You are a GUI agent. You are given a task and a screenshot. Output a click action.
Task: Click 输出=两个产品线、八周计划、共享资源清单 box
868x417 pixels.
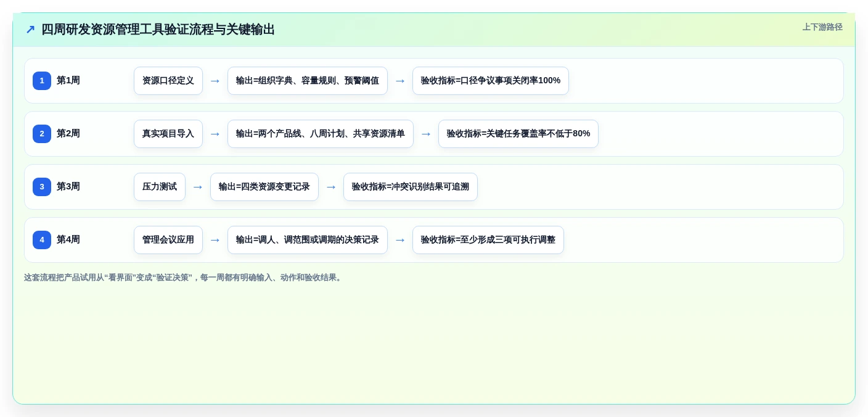coord(321,134)
